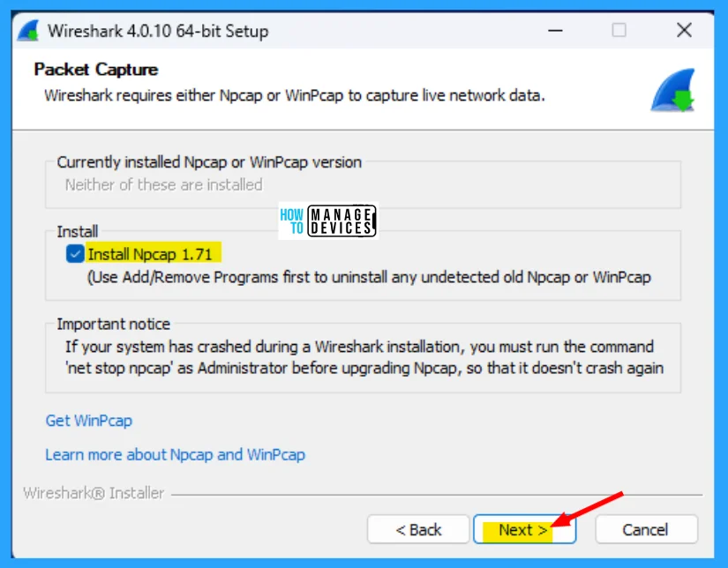The image size is (728, 568).
Task: Minimize the Wireshark Setup window
Action: tap(555, 31)
